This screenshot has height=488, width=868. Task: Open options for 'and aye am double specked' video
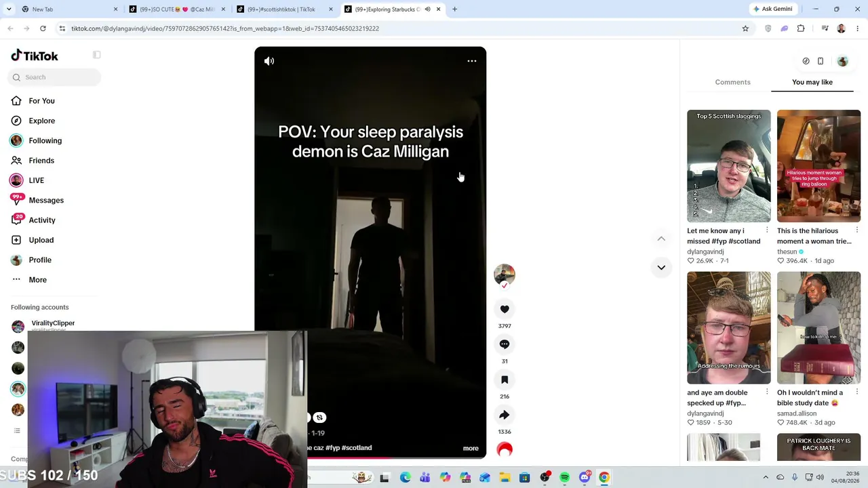point(767,392)
